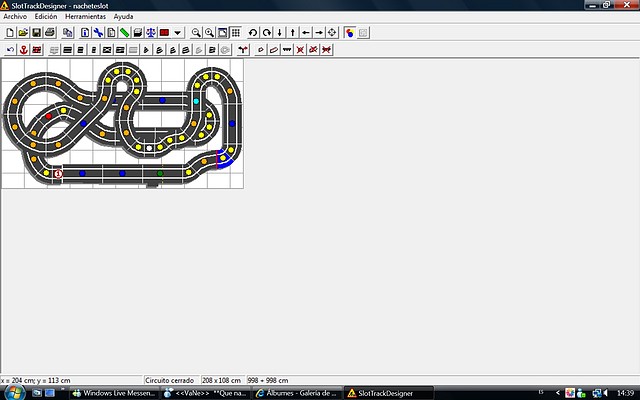Rotate track clockwise
The width and height of the screenshot is (640, 400).
click(x=267, y=33)
